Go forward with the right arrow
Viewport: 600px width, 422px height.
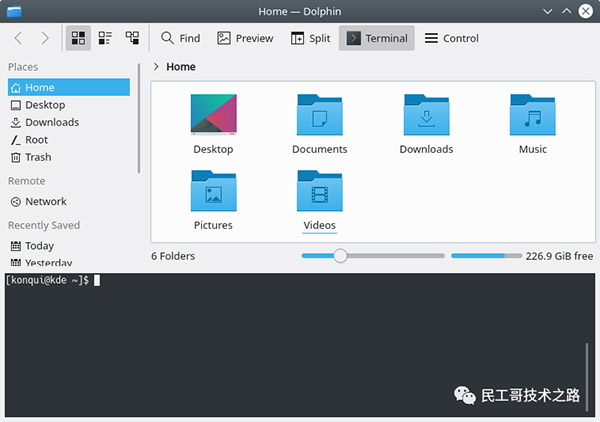click(x=45, y=38)
